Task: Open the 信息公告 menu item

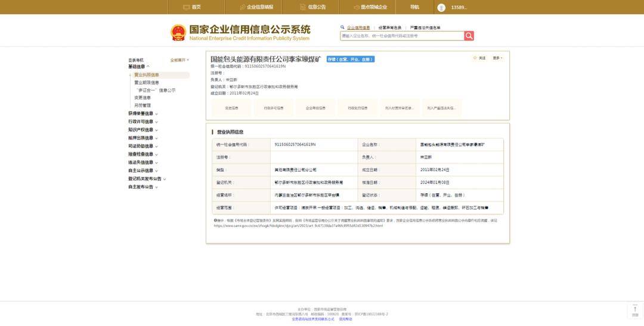Action: [x=317, y=7]
